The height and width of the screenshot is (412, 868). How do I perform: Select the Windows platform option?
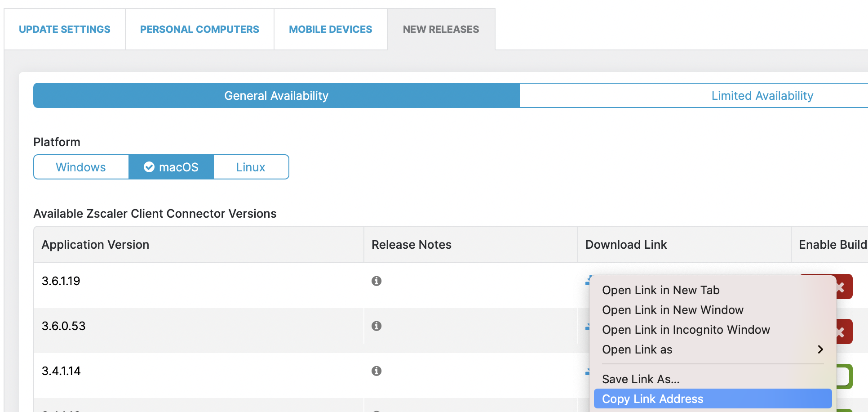point(81,167)
